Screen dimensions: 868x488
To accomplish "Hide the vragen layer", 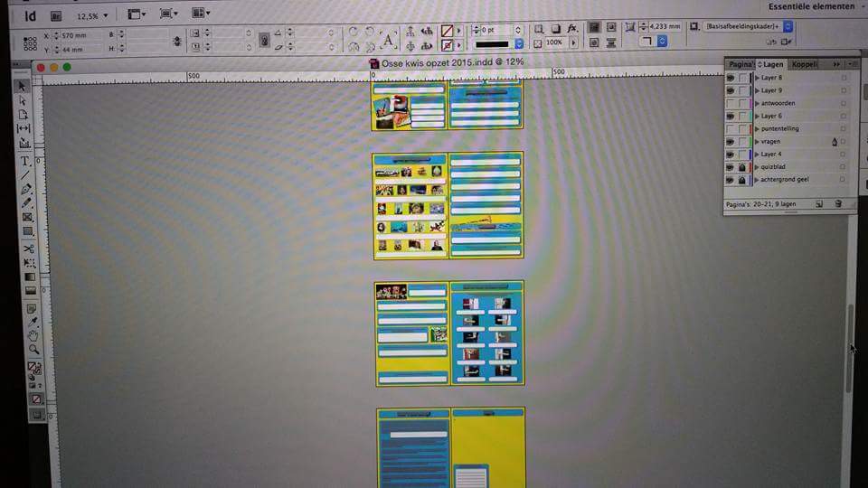I will click(x=731, y=142).
